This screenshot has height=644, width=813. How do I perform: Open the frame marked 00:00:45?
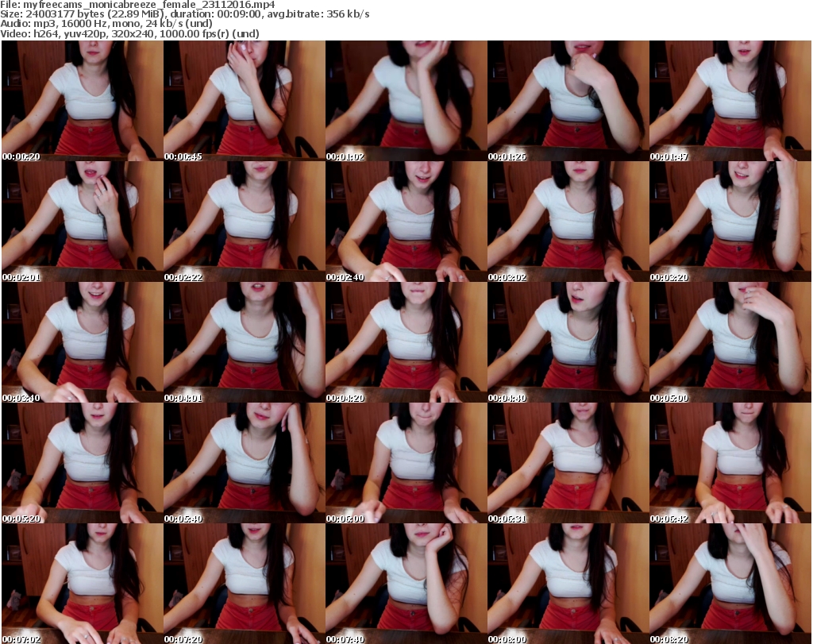245,101
